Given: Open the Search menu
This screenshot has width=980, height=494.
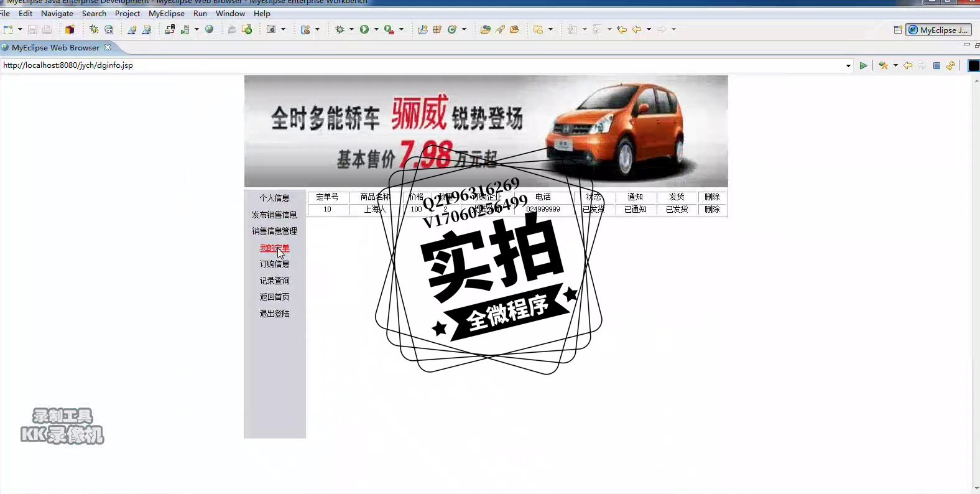Looking at the screenshot, I should pyautogui.click(x=94, y=13).
